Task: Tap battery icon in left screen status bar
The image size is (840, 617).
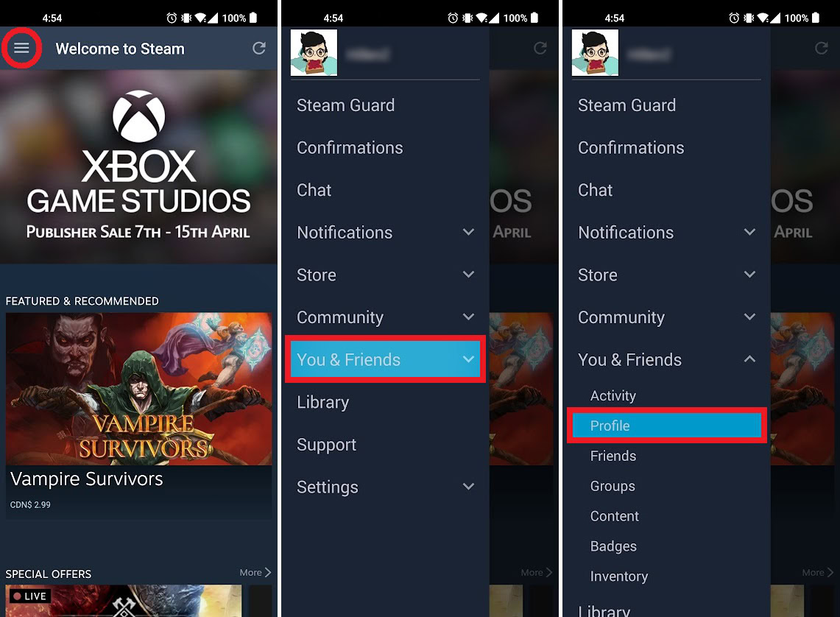Action: [x=253, y=18]
